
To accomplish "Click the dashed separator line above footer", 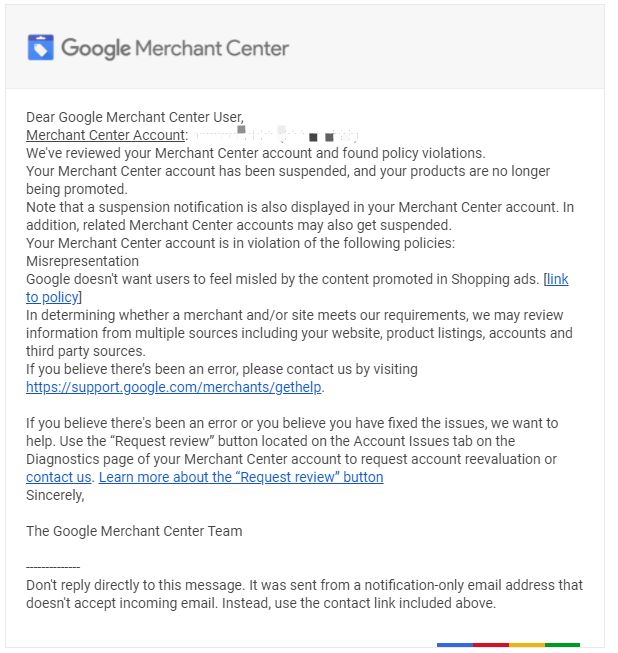I will (53, 567).
